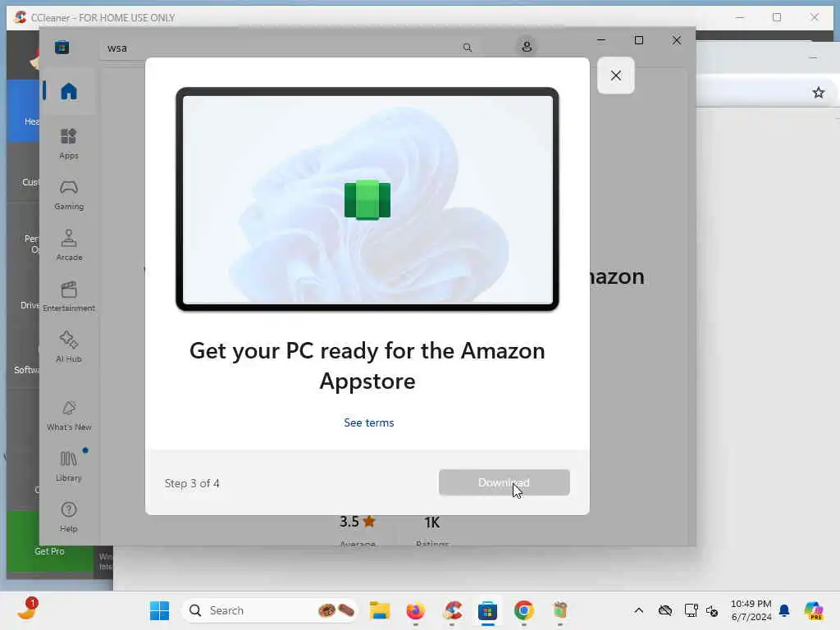Open Firefox from the taskbar

(x=416, y=610)
